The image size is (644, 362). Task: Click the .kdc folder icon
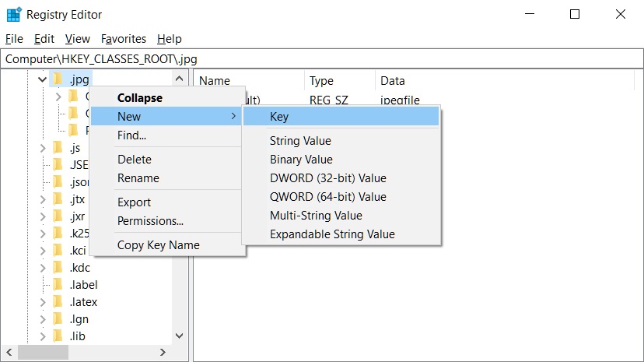58,268
